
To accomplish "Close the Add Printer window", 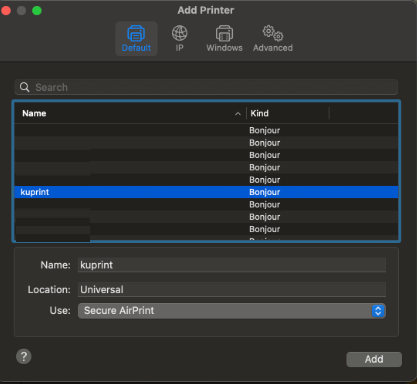I will click(6, 11).
